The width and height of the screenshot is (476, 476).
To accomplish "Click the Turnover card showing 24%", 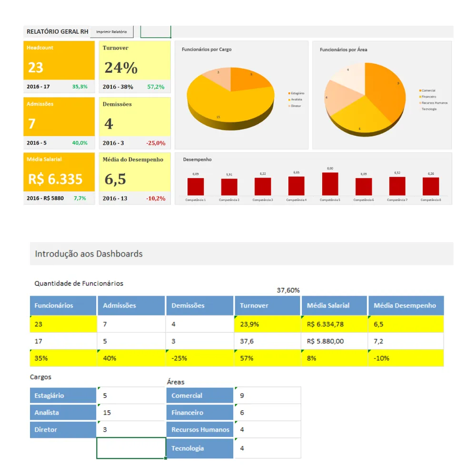I will [135, 67].
